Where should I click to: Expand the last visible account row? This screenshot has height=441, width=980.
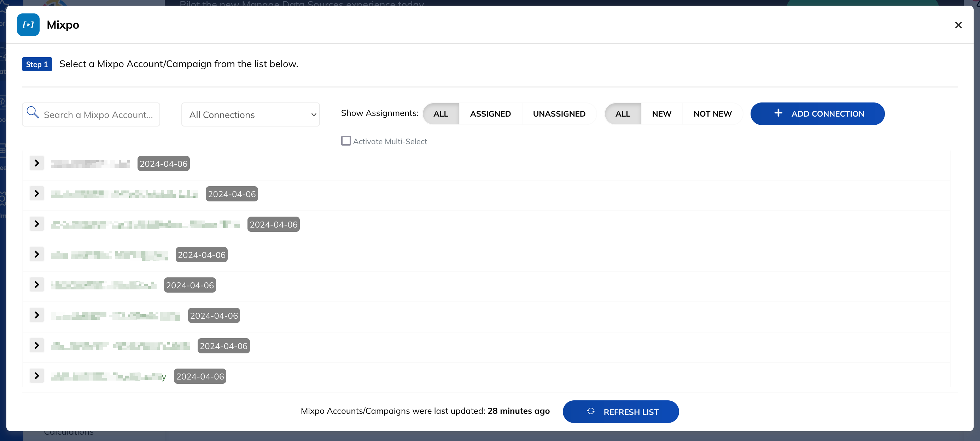coord(36,376)
